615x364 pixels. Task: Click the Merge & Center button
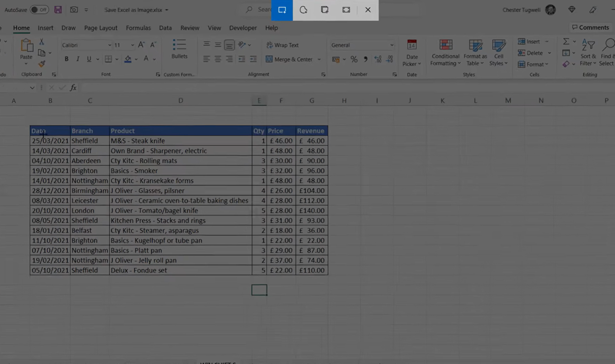289,59
